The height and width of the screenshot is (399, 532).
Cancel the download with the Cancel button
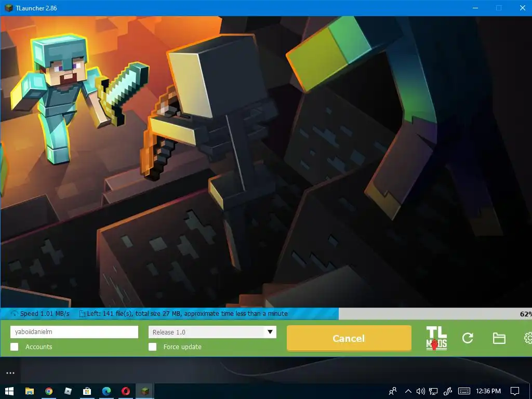point(349,338)
